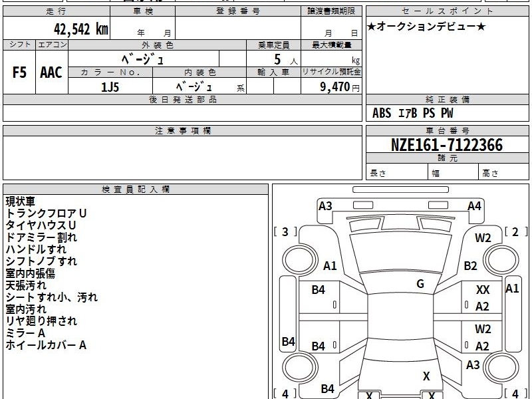Click inspector note ドアミラー割れ
This screenshot has width=532, height=399.
click(x=41, y=237)
